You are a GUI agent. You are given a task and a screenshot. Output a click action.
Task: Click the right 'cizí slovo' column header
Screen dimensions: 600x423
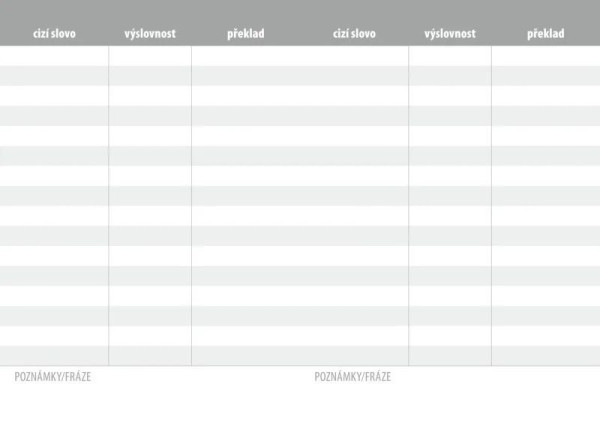tap(354, 34)
